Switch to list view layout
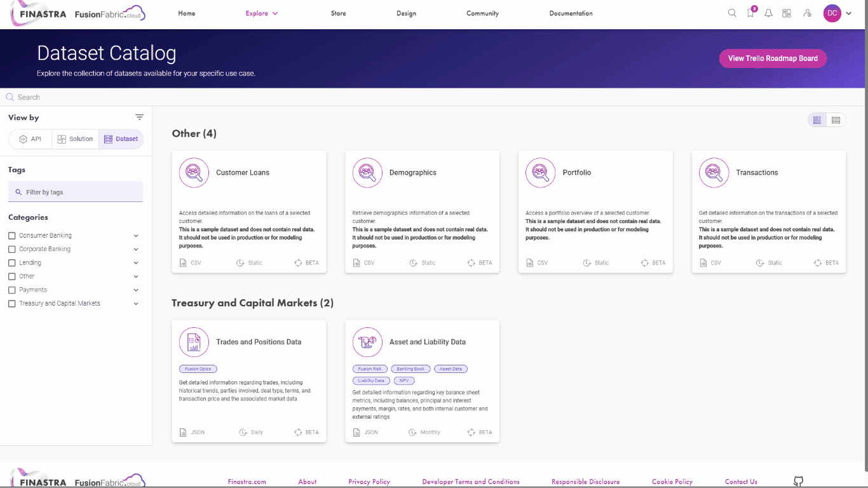Screen dimensions: 868x488 (x=836, y=120)
